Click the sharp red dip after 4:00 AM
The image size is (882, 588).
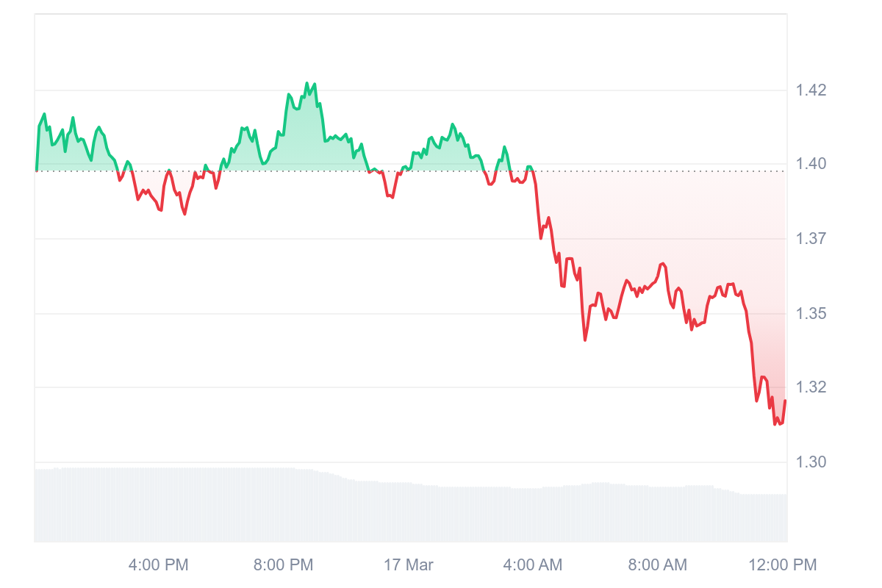coord(585,339)
